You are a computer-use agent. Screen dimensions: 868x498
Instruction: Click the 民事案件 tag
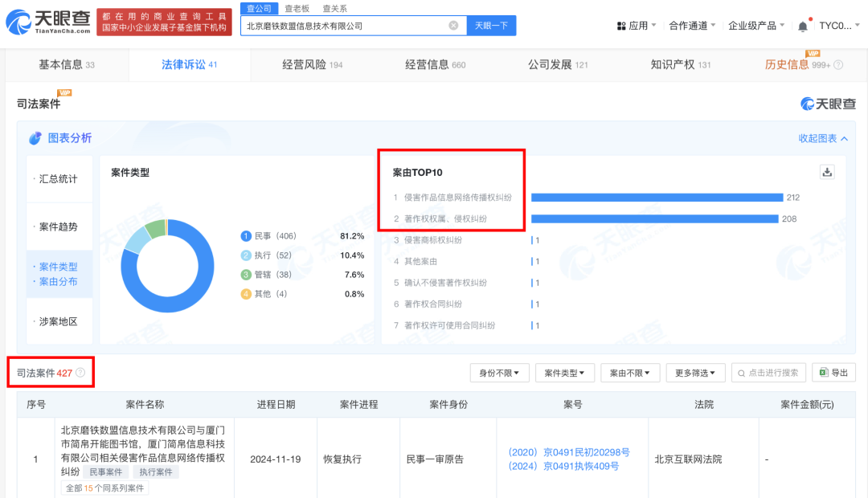[x=106, y=472]
